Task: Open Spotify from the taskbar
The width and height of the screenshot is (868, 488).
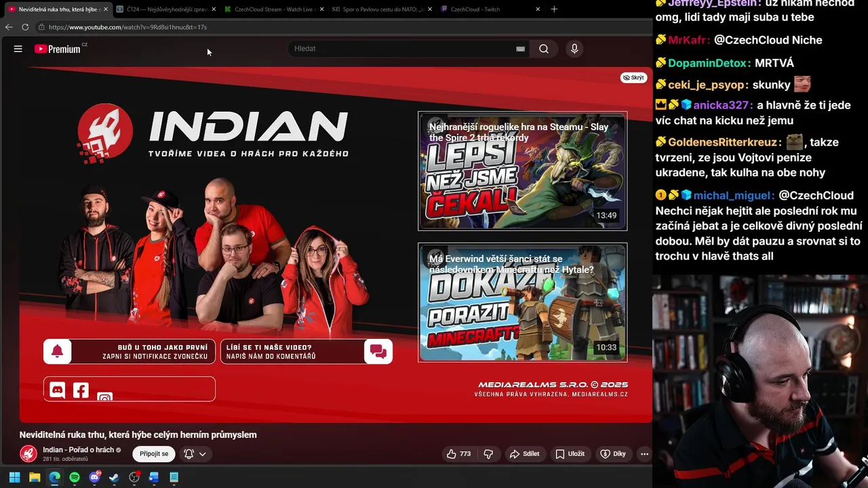Action: pyautogui.click(x=75, y=477)
